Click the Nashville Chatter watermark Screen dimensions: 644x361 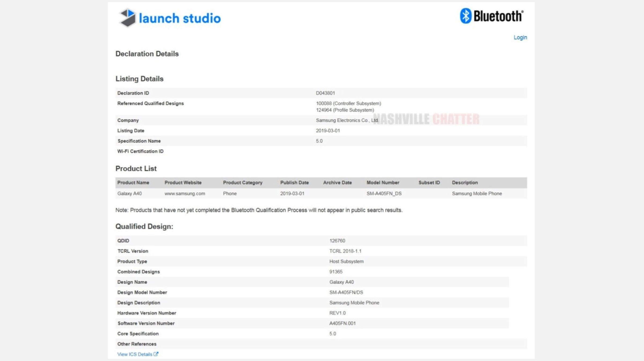point(426,119)
